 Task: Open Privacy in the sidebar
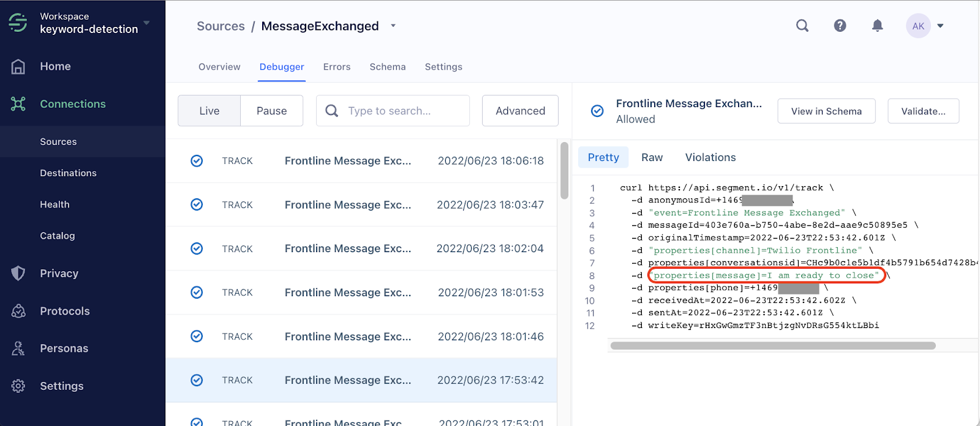[x=59, y=274]
